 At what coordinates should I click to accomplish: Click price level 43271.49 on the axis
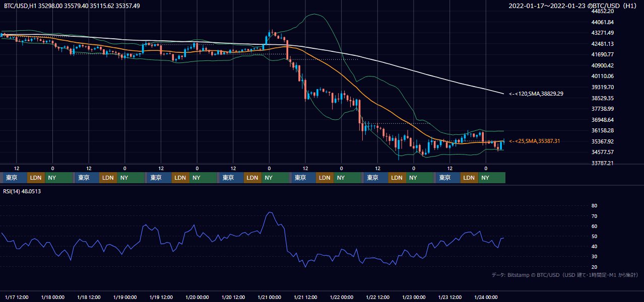pyautogui.click(x=602, y=33)
